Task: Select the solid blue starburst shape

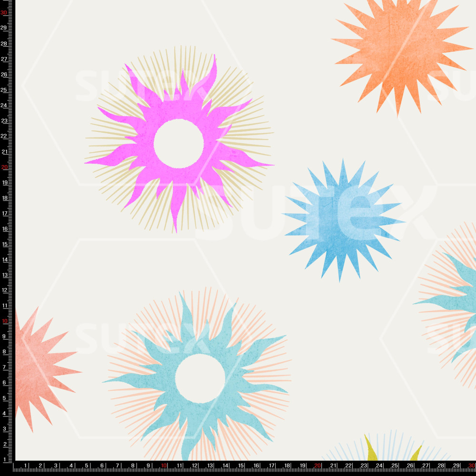Action: (343, 220)
